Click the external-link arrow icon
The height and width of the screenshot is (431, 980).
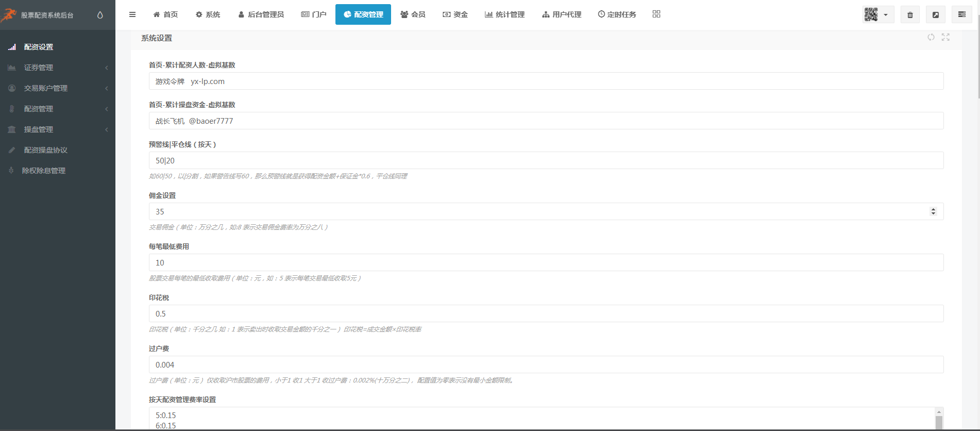pyautogui.click(x=936, y=14)
